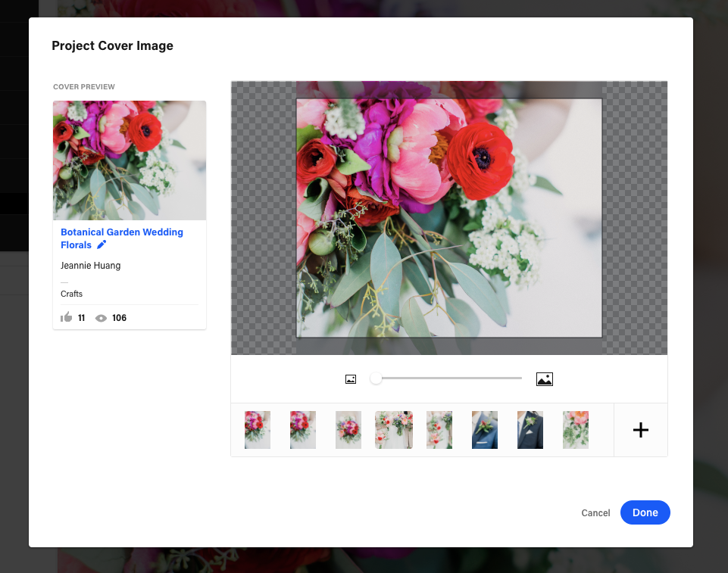This screenshot has height=573, width=728.
Task: Click the Done button
Action: tap(645, 512)
